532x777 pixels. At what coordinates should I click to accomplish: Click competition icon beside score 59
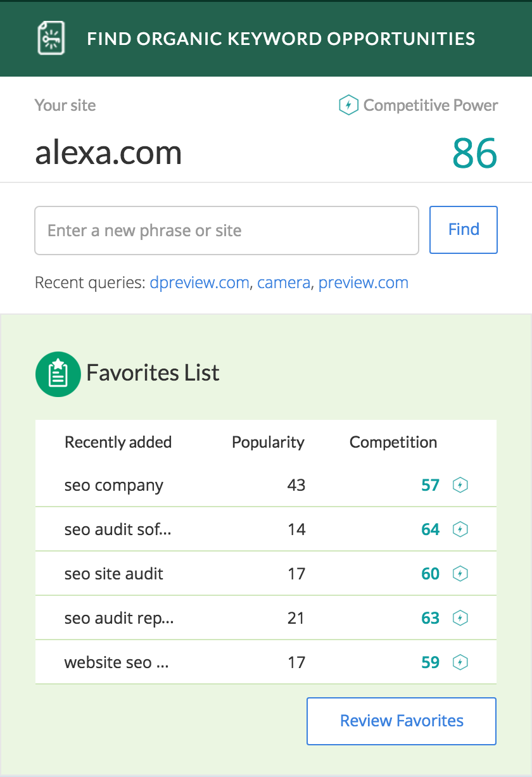point(460,662)
